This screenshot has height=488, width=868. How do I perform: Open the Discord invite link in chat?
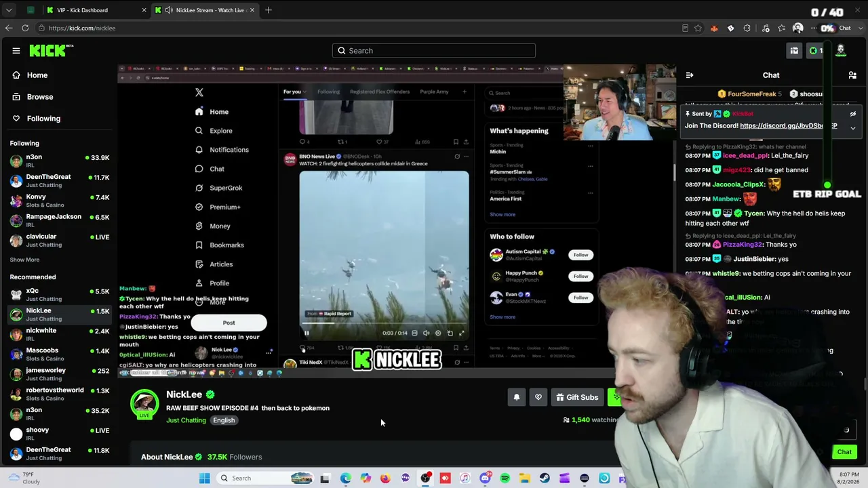789,126
